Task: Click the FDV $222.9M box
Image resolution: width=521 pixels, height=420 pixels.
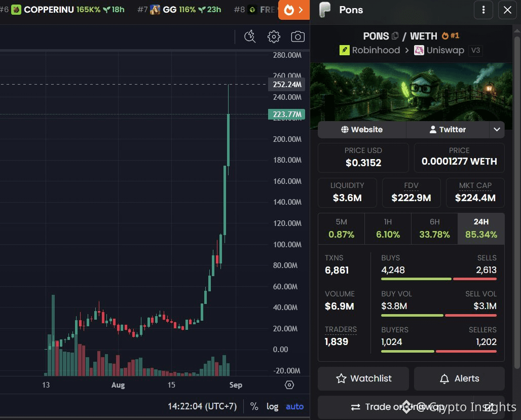Action: click(411, 193)
